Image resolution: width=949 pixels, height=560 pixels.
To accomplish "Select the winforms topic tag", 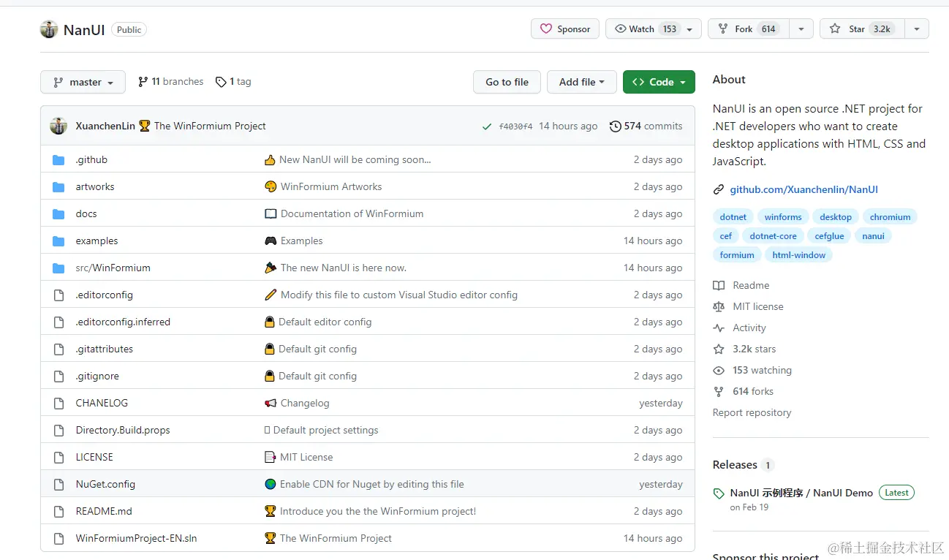I will point(783,217).
